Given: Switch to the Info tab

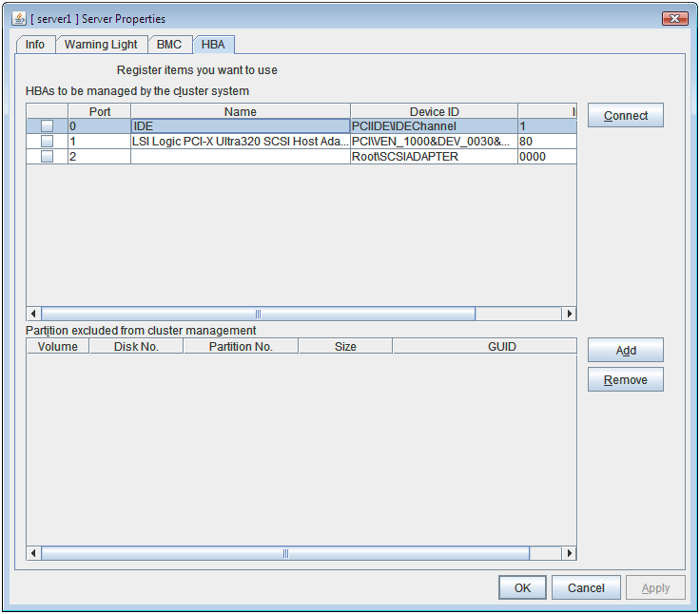Looking at the screenshot, I should [x=35, y=45].
